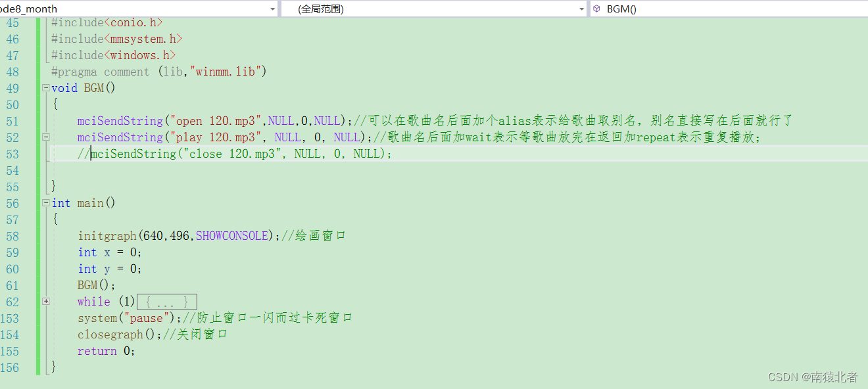Click the project name text in scope box
This screenshot has width=868, height=389.
point(29,9)
